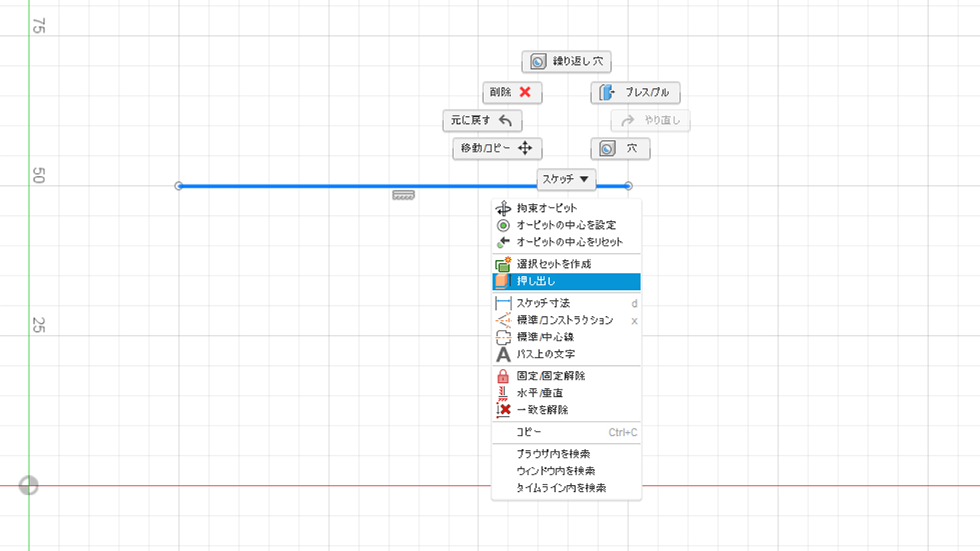Click the 元に戻す undo arrow icon
This screenshot has width=980, height=551.
click(505, 120)
